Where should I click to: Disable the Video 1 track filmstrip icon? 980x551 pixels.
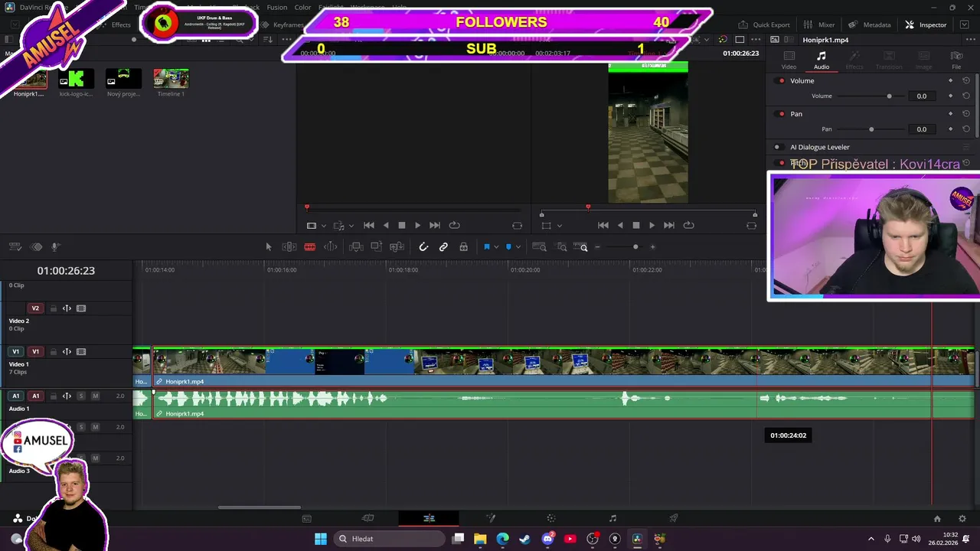(81, 352)
